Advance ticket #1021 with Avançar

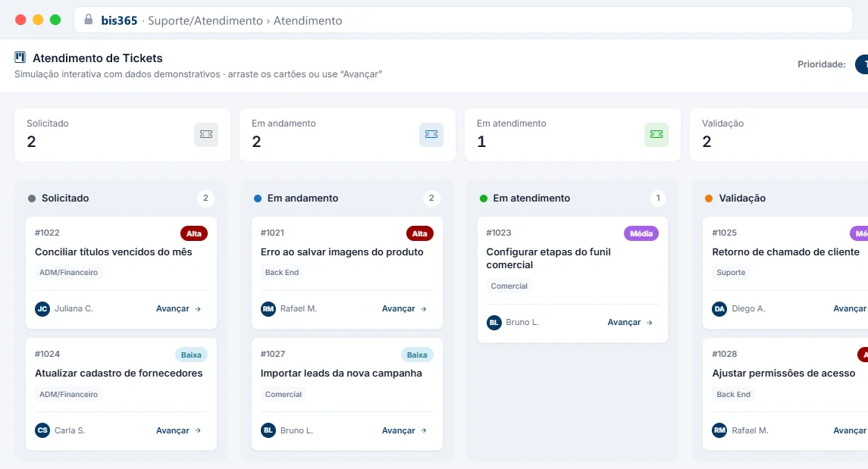tap(405, 308)
